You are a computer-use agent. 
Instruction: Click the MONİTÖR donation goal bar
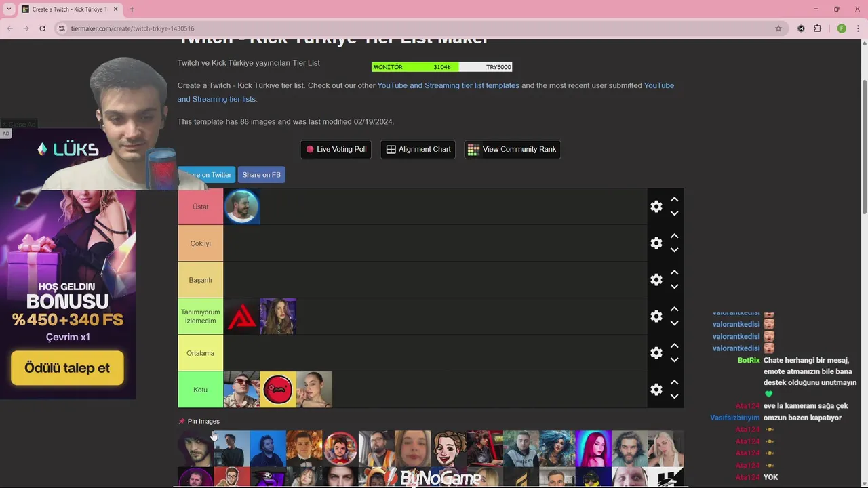pyautogui.click(x=441, y=67)
